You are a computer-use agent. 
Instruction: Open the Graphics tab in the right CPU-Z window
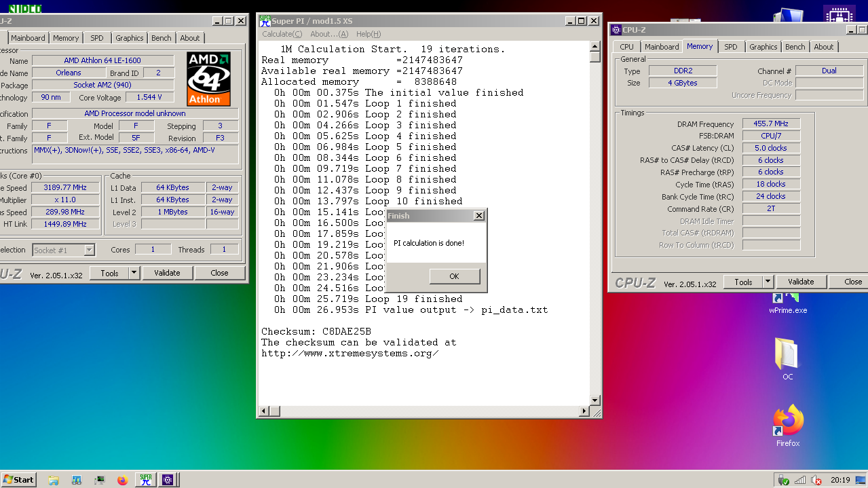click(763, 47)
